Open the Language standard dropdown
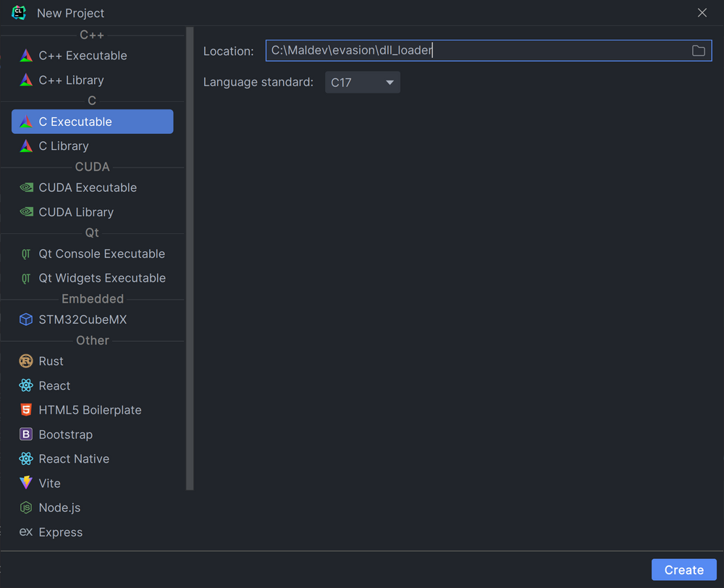 [362, 82]
